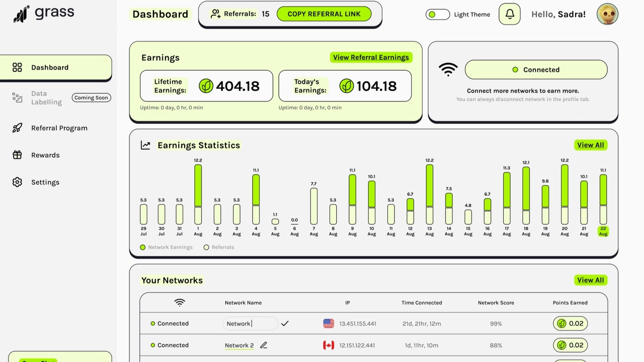644x362 pixels.
Task: Click Network 2 row Connected status
Action: click(169, 345)
